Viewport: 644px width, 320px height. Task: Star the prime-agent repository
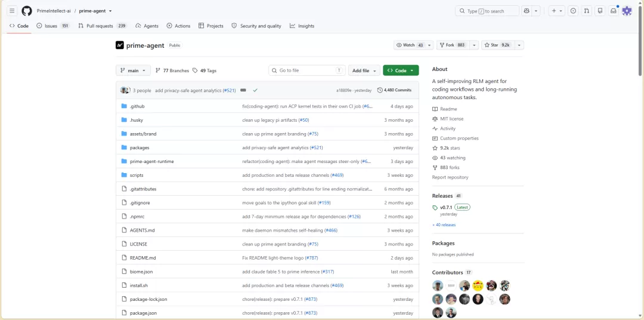[x=497, y=45]
